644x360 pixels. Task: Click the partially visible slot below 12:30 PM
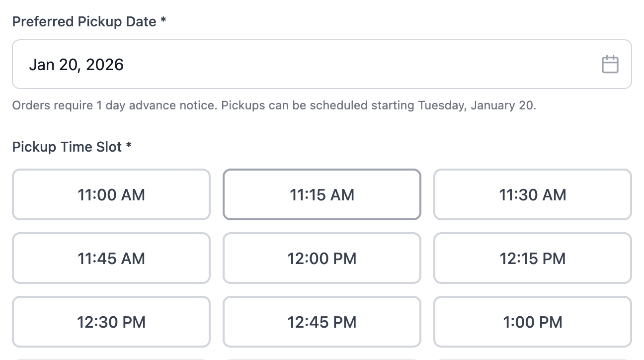tap(111, 358)
